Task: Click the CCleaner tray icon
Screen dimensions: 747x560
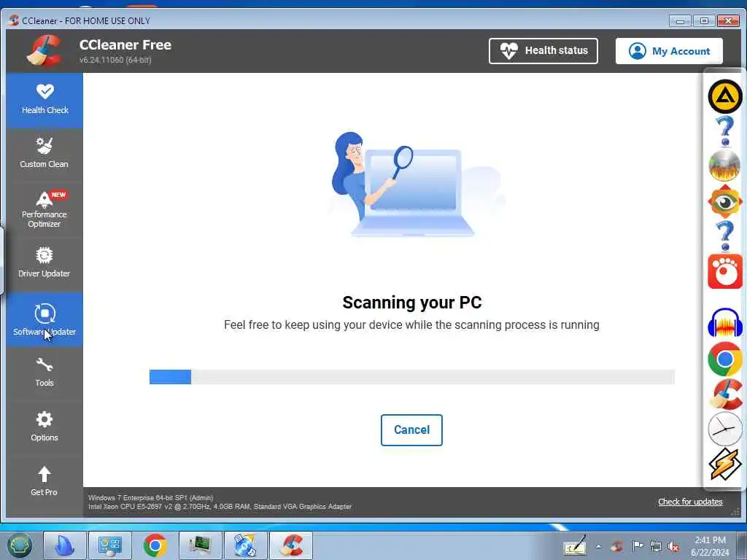Action: coord(617,546)
